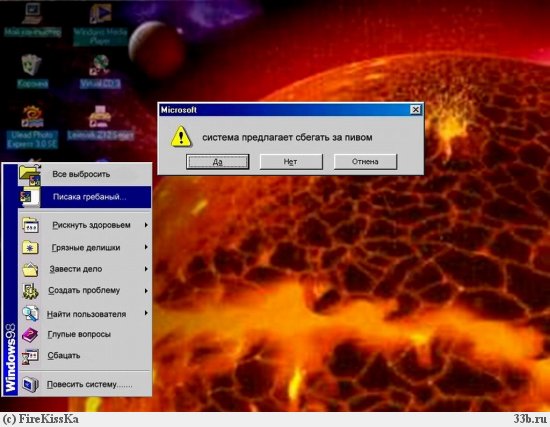Viewport: 550px width, 427px height.
Task: Click the Отмена button in the dialog
Action: 365,162
